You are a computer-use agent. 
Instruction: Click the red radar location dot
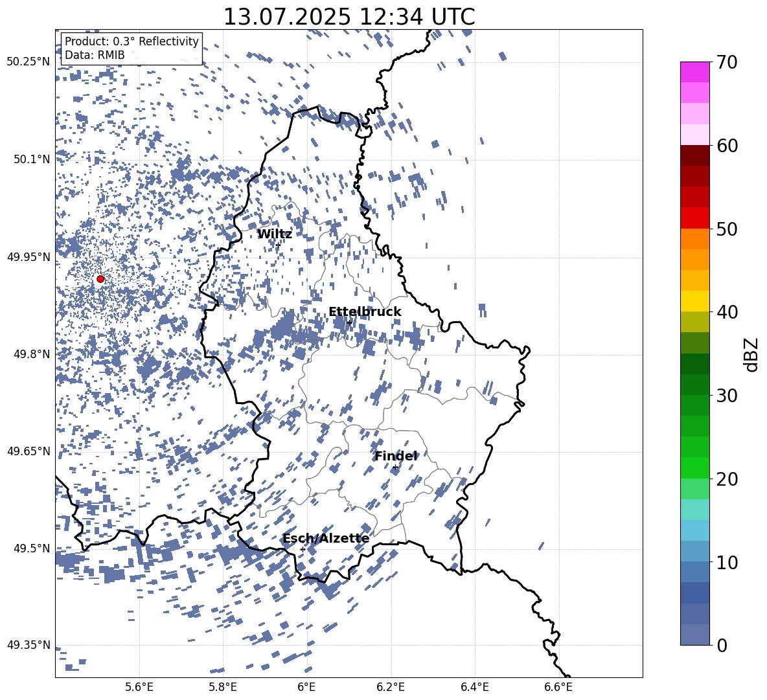(x=100, y=279)
